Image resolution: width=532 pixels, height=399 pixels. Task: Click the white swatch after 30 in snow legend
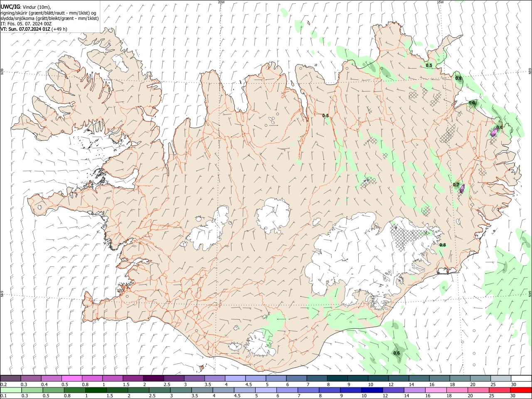click(x=522, y=378)
